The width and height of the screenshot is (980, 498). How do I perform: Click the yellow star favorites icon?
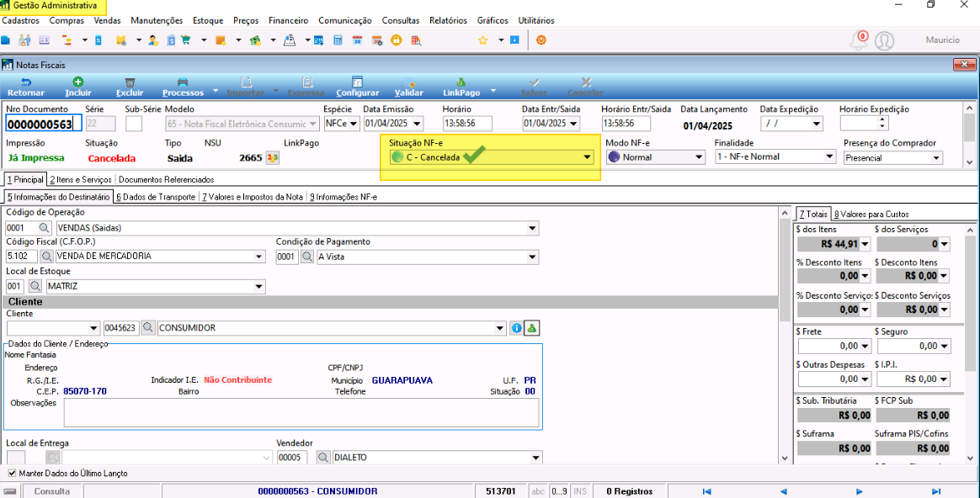[x=482, y=40]
